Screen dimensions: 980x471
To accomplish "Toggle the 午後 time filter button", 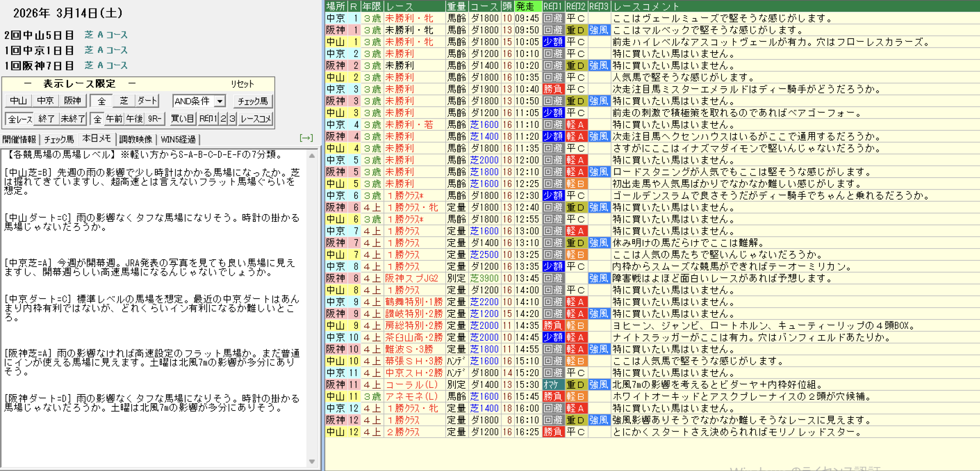I will coord(134,119).
